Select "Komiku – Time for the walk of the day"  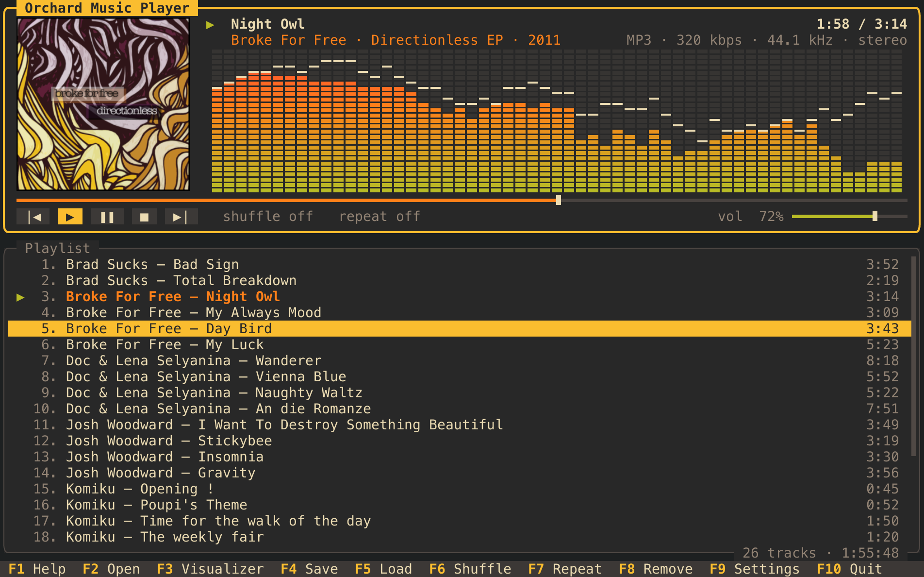[x=460, y=521]
